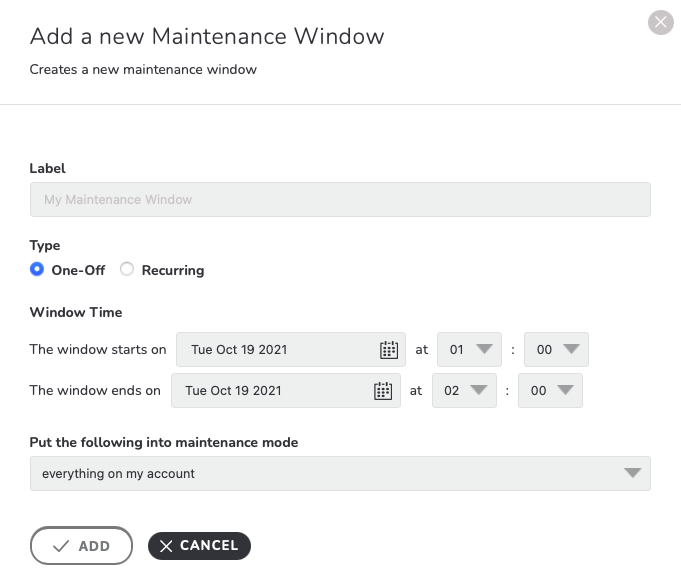Viewport: 681px width, 581px height.
Task: Open the start hour dropdown showing 01
Action: coord(469,350)
